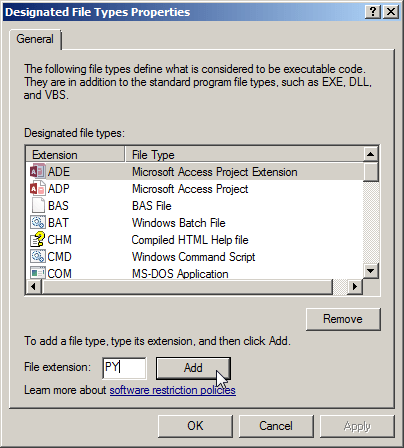Click the BAT batch file icon

(38, 223)
